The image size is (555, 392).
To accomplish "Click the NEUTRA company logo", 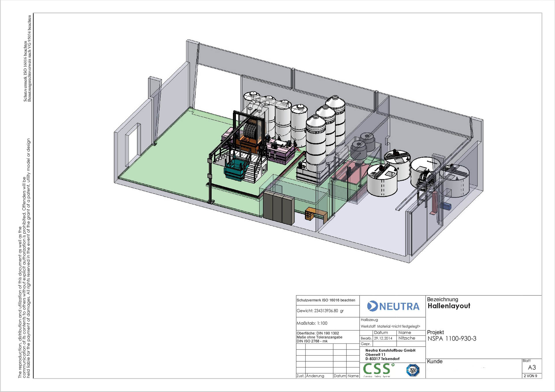I will pyautogui.click(x=393, y=306).
